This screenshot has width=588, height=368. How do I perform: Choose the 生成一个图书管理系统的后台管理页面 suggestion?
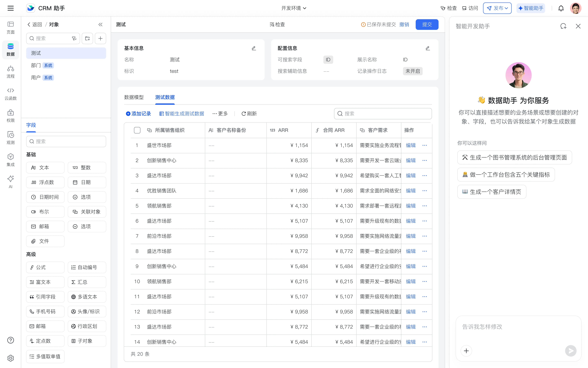click(x=514, y=157)
